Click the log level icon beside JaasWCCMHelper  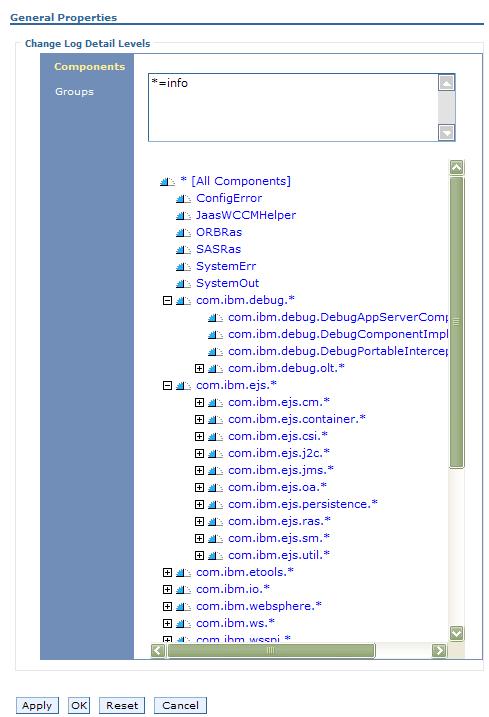(x=183, y=215)
